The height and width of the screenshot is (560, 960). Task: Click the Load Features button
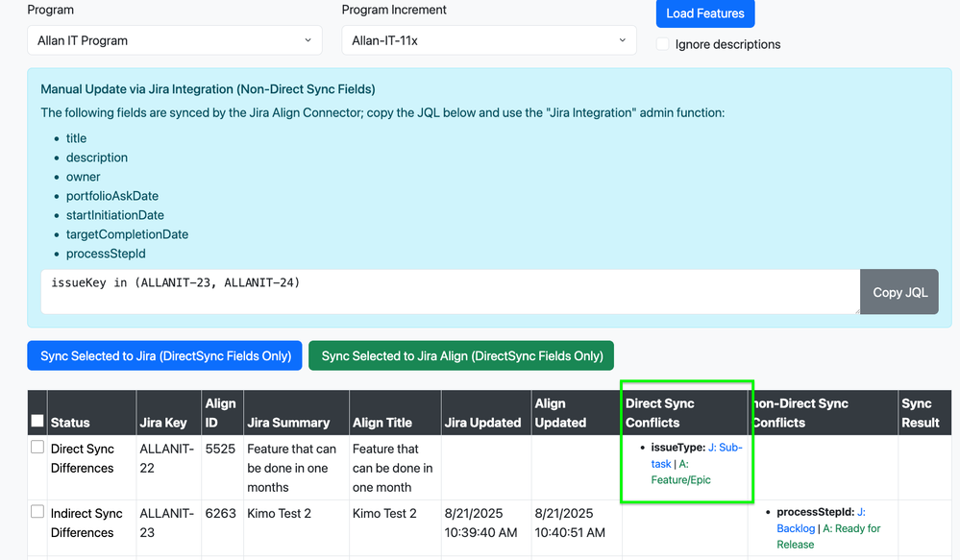click(704, 13)
